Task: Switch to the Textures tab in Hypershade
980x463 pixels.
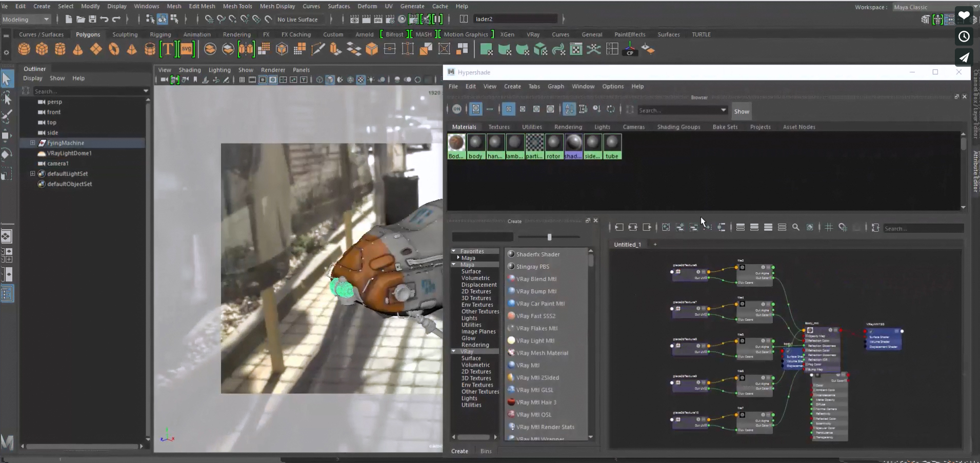Action: click(499, 127)
